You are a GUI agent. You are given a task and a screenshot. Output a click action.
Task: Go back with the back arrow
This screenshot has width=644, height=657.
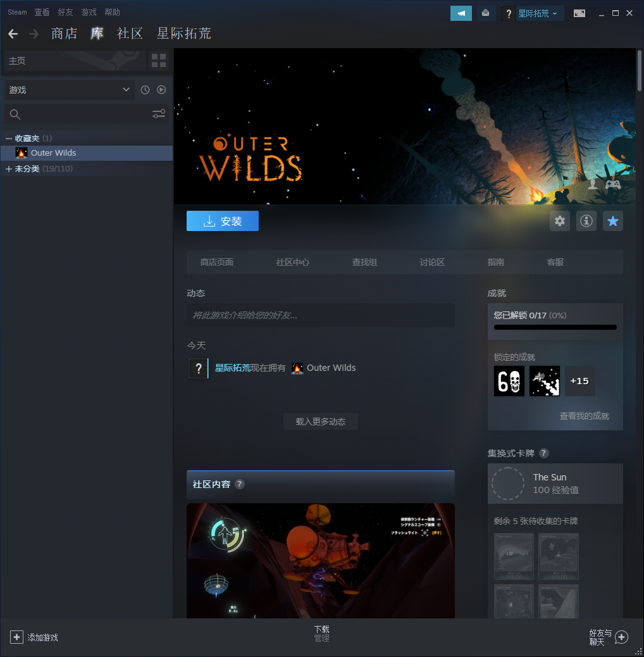(x=13, y=34)
